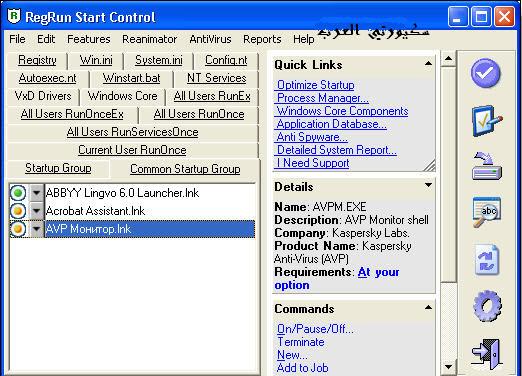This screenshot has width=522, height=376.
Task: Click the Terminate command link
Action: [301, 342]
